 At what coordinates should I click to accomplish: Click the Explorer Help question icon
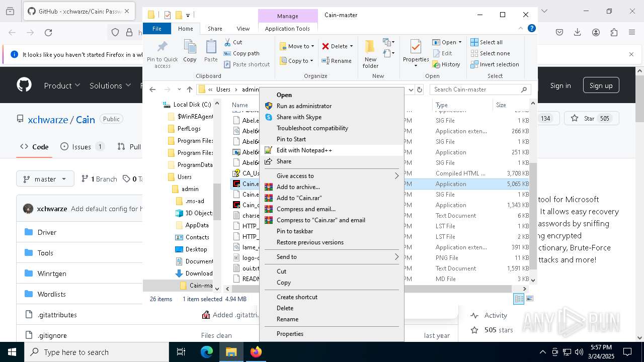(x=531, y=29)
